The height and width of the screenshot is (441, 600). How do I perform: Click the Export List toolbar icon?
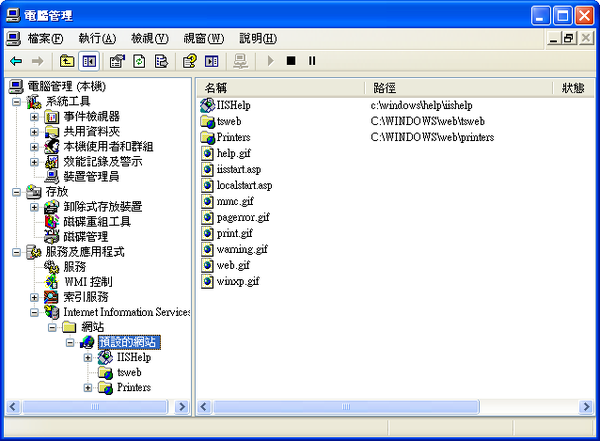pos(161,61)
